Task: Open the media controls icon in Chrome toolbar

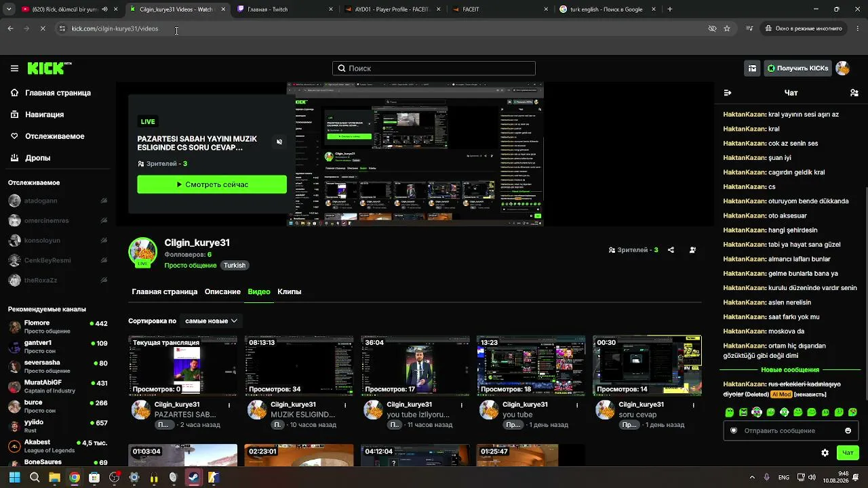Action: pos(749,28)
